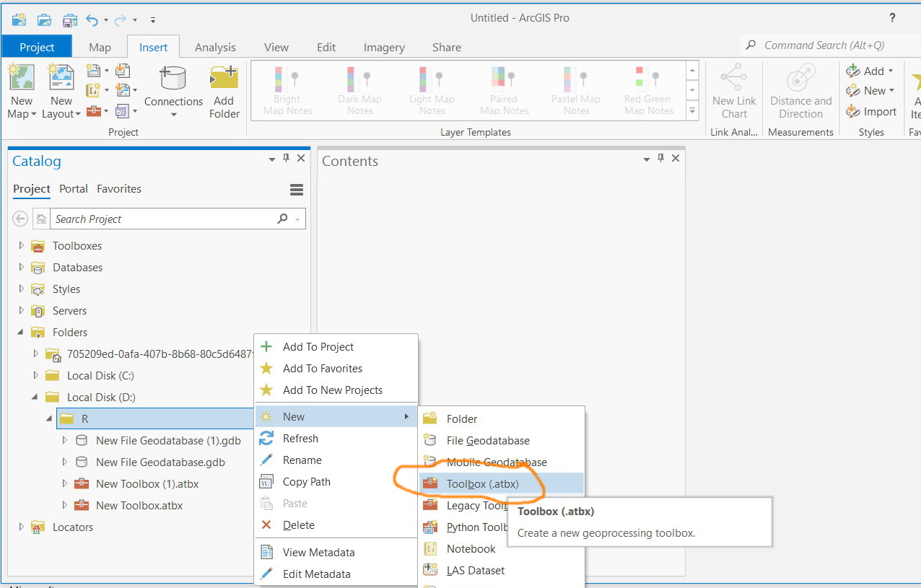The height and width of the screenshot is (588, 921).
Task: Open the Analysis ribbon tab
Action: tap(215, 47)
